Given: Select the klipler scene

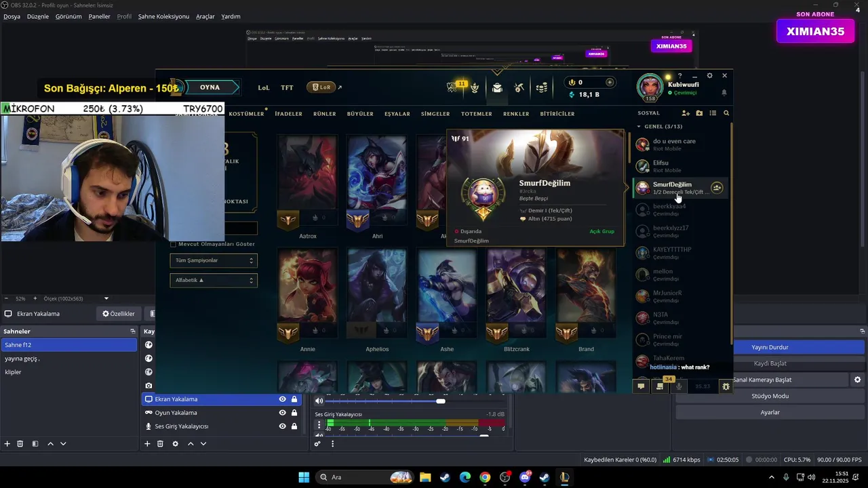Looking at the screenshot, I should click(68, 372).
